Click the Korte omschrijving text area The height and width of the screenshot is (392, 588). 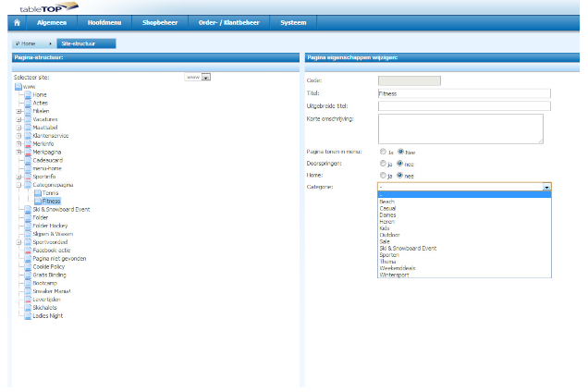[460, 129]
